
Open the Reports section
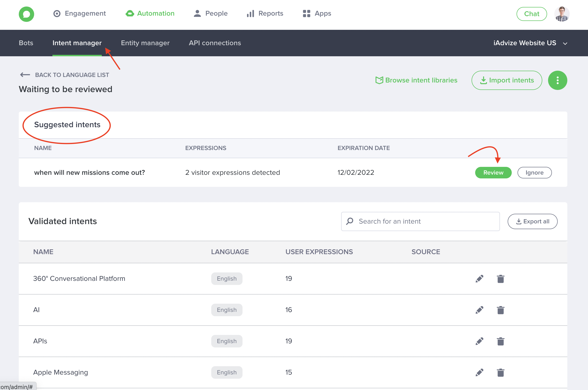(265, 13)
